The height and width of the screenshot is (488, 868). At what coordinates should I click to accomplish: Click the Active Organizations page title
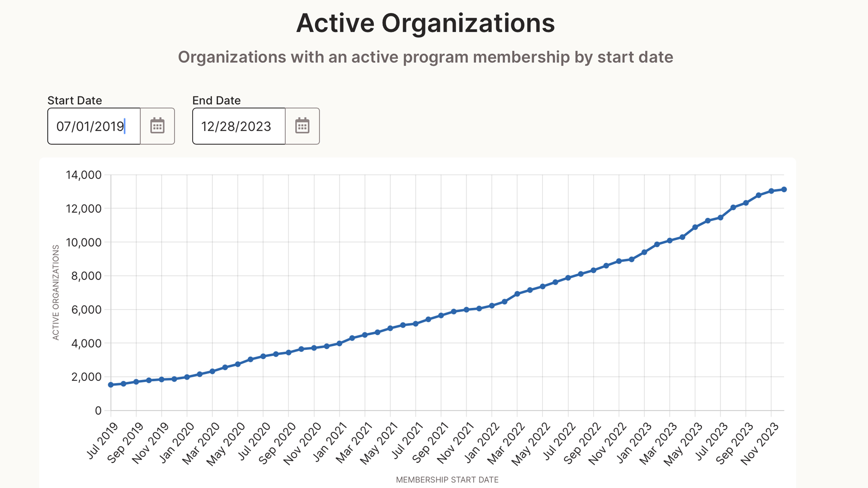[x=425, y=23]
